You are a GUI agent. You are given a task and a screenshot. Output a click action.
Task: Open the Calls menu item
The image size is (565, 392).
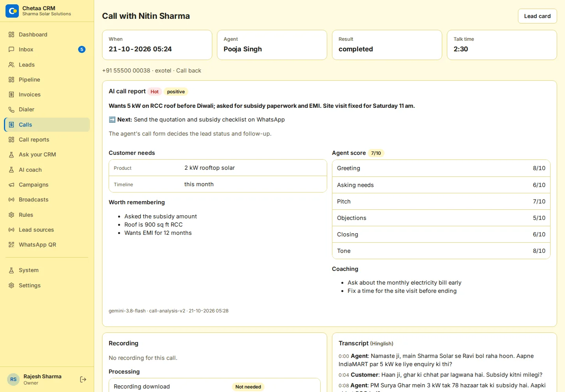tap(47, 125)
